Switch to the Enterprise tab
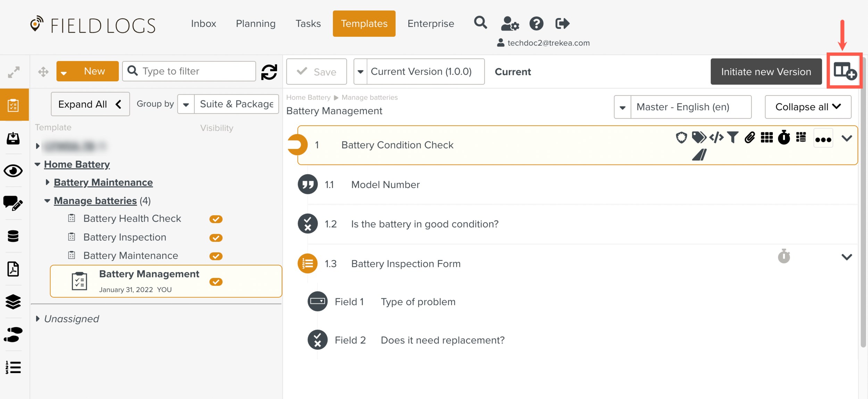The height and width of the screenshot is (399, 868). click(x=431, y=24)
